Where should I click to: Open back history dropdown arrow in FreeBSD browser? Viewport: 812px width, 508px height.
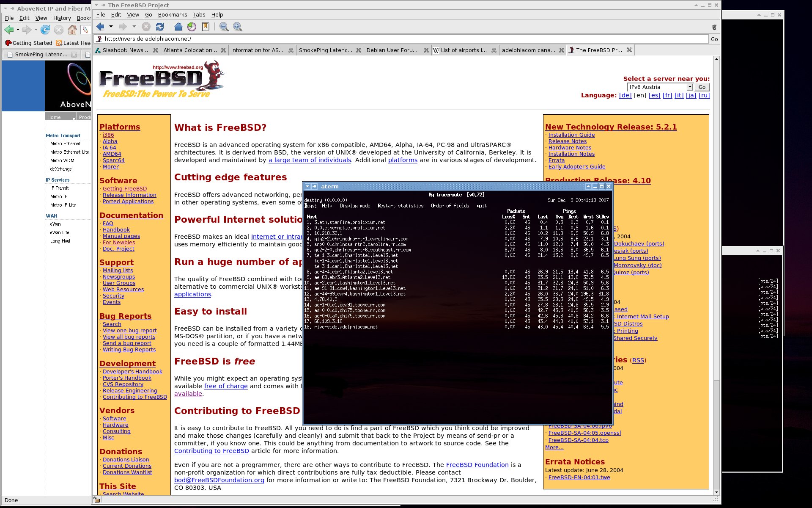(x=111, y=27)
